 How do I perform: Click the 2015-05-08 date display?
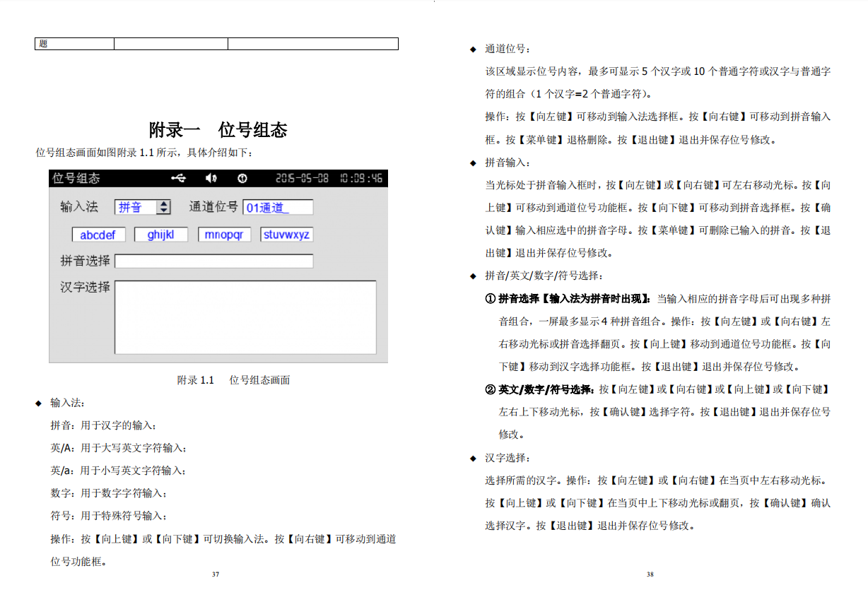302,178
